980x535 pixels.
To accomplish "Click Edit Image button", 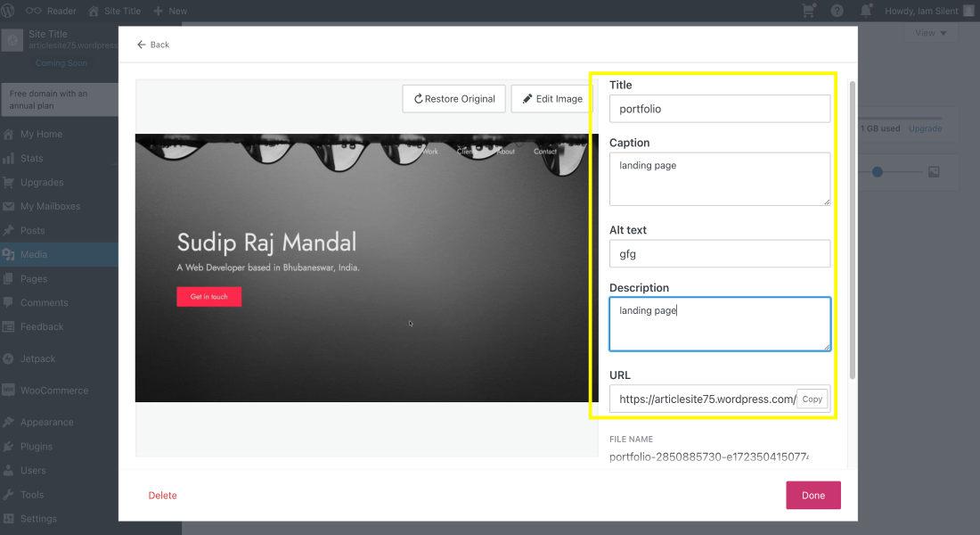I will tap(551, 99).
